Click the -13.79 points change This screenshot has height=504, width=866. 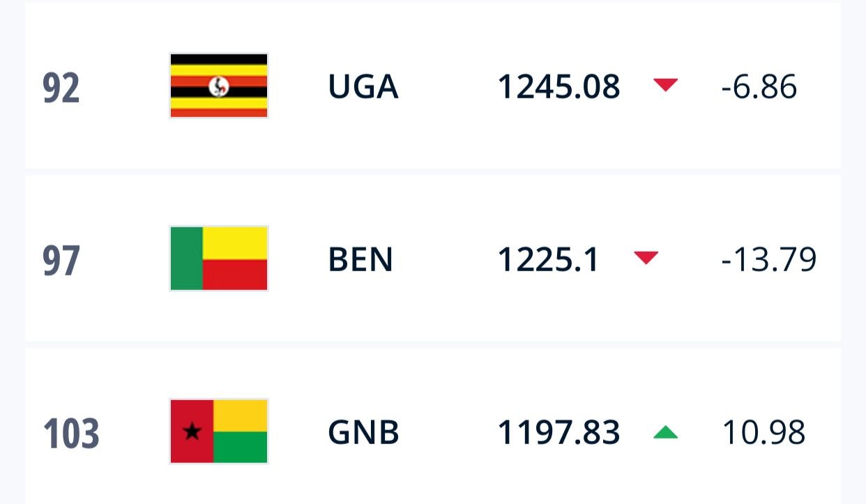(x=768, y=260)
